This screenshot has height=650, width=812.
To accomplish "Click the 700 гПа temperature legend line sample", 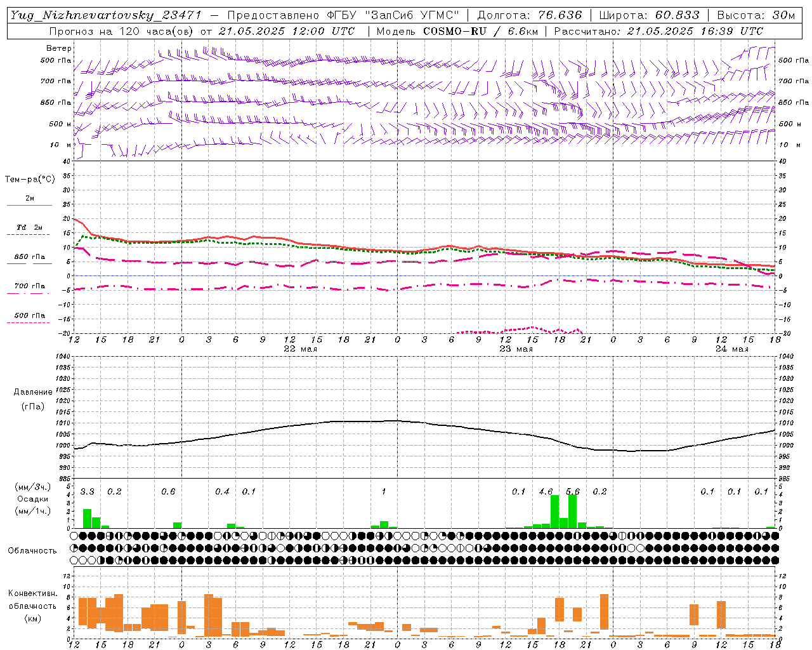I will tap(29, 293).
